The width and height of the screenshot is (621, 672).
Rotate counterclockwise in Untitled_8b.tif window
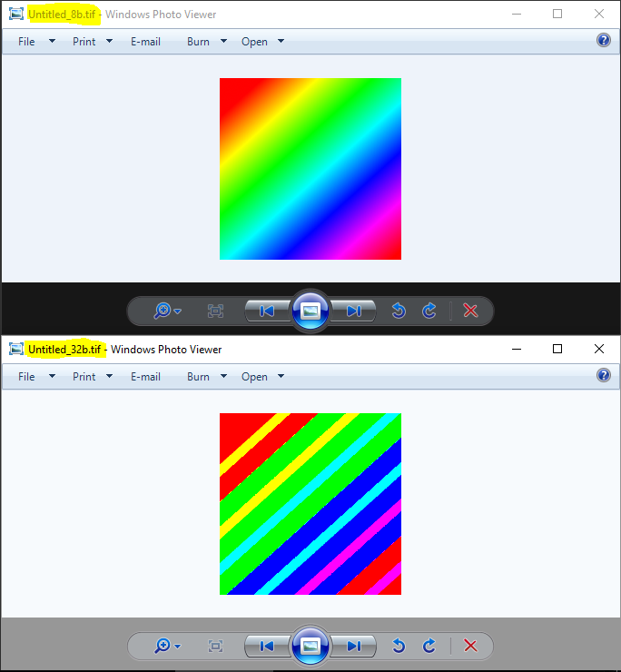399,311
